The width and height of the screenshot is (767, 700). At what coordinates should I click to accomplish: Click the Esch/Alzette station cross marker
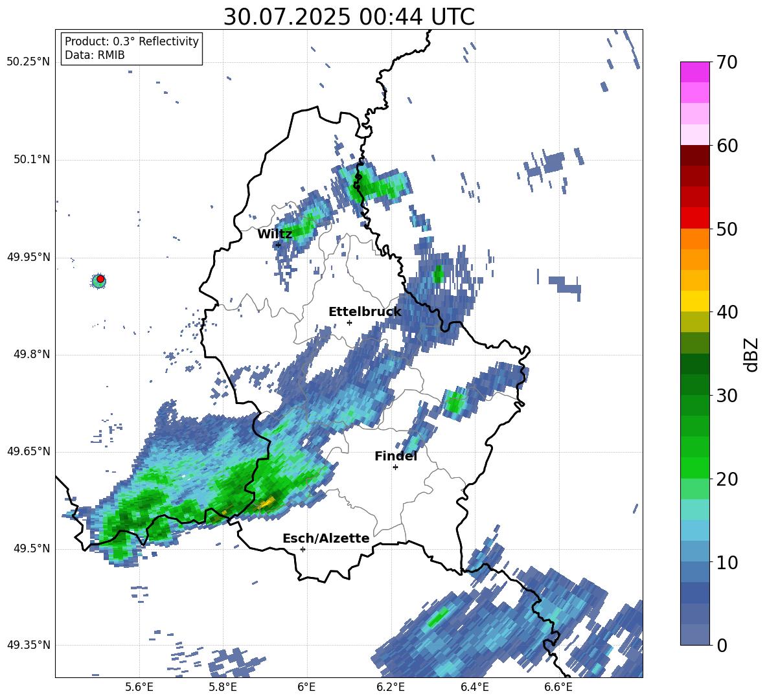point(303,549)
